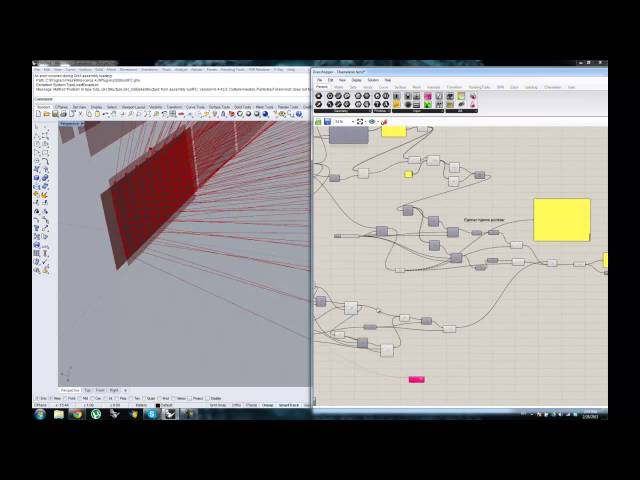Add a new viewport tab with plus

pos(126,391)
